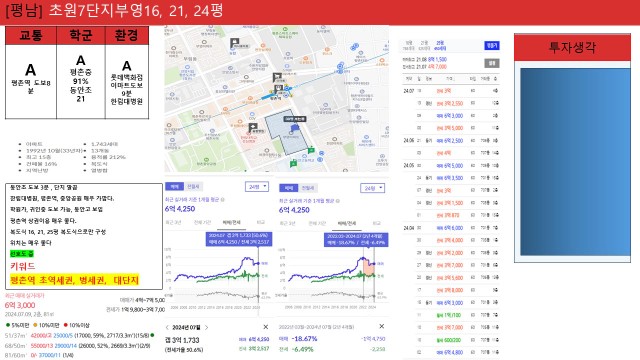Click info icon beside left chart average label
This screenshot has height=360, width=640.
pos(222,200)
